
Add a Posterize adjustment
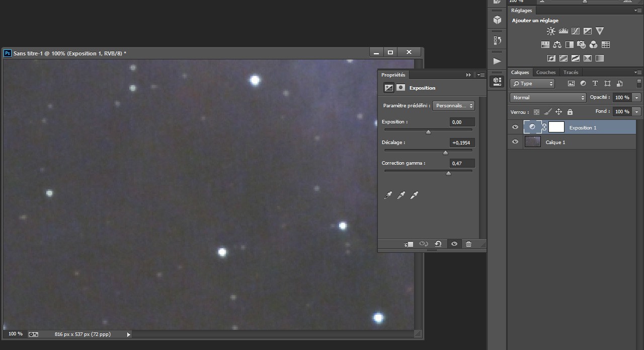click(563, 58)
